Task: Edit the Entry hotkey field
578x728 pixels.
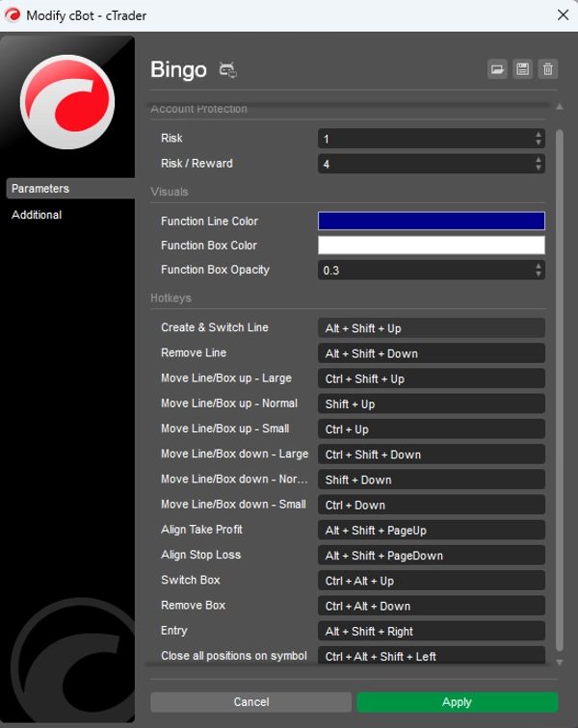Action: (432, 631)
